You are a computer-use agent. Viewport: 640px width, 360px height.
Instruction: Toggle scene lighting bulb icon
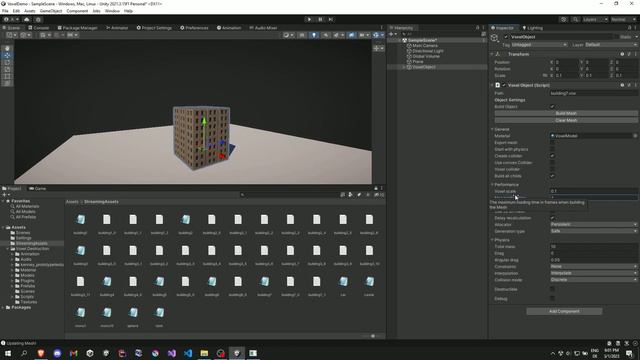click(314, 35)
